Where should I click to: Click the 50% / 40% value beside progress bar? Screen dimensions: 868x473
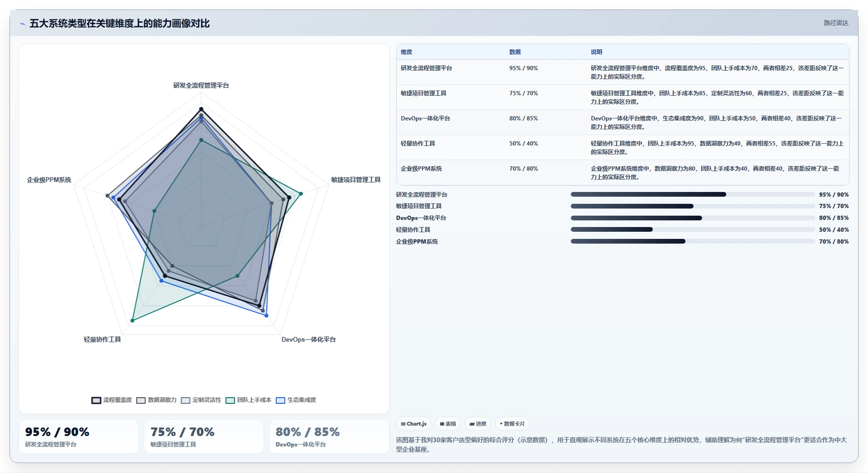pyautogui.click(x=834, y=230)
